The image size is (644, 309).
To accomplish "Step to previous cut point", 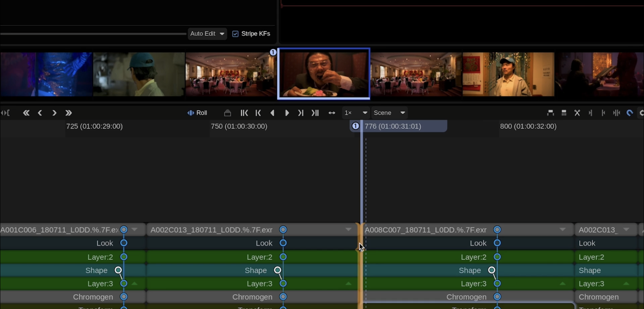I will (x=258, y=113).
